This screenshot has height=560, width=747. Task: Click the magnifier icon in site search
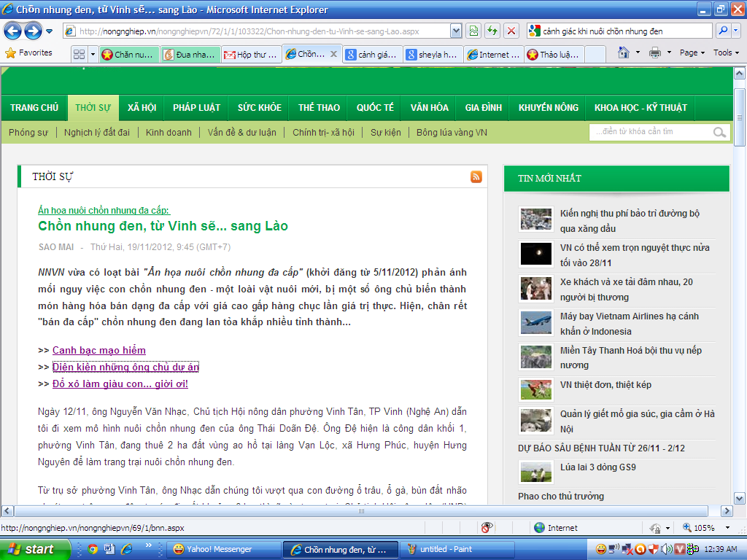pos(719,132)
